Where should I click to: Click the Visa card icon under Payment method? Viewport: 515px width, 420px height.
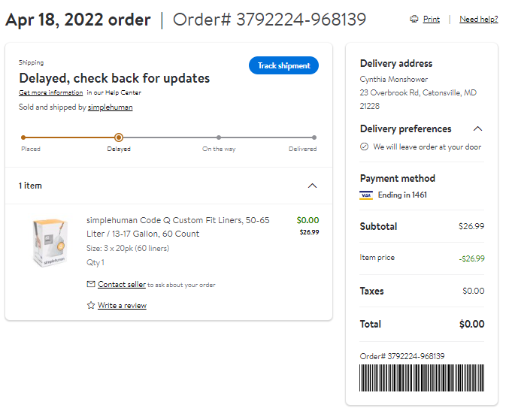[x=366, y=195]
